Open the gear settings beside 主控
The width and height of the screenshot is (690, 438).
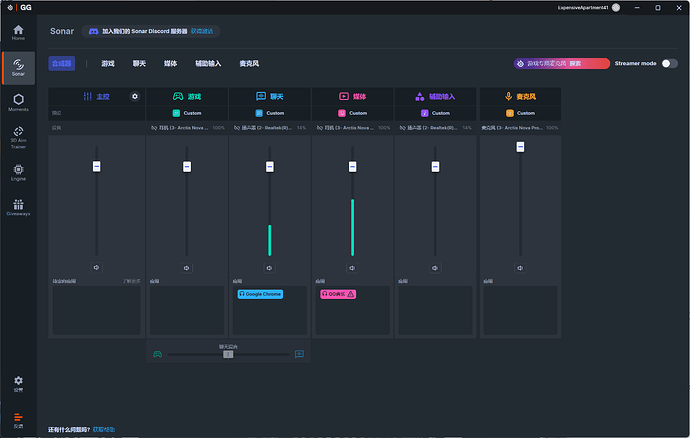pos(135,96)
